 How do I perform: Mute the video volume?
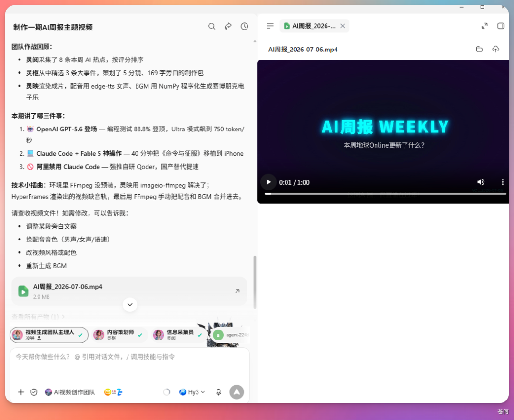[481, 182]
